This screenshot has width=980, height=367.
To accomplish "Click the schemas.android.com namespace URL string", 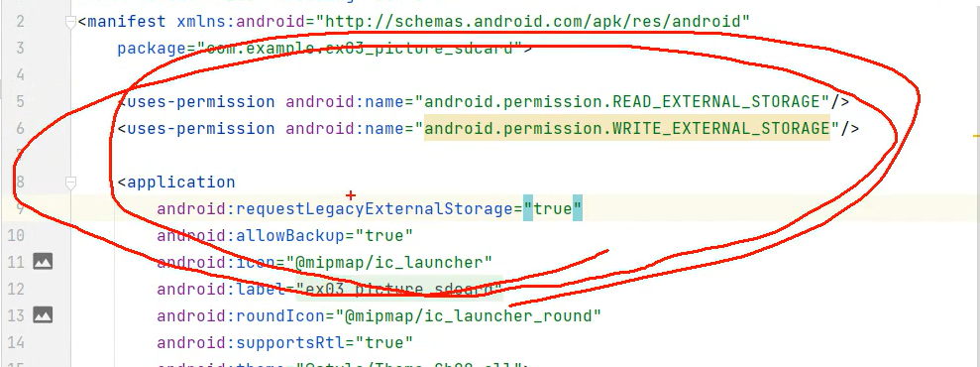I will tap(533, 22).
